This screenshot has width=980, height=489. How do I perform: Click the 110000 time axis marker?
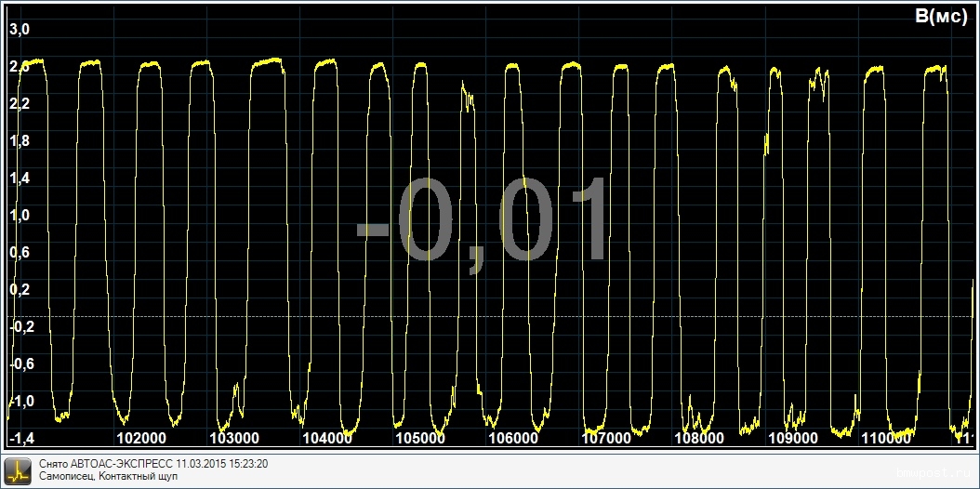884,438
